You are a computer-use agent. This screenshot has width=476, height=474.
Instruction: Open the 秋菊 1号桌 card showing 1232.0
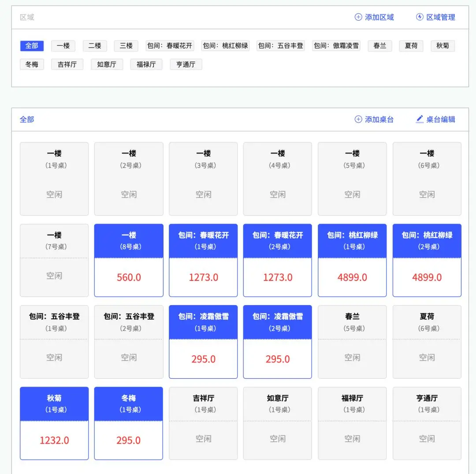[54, 423]
